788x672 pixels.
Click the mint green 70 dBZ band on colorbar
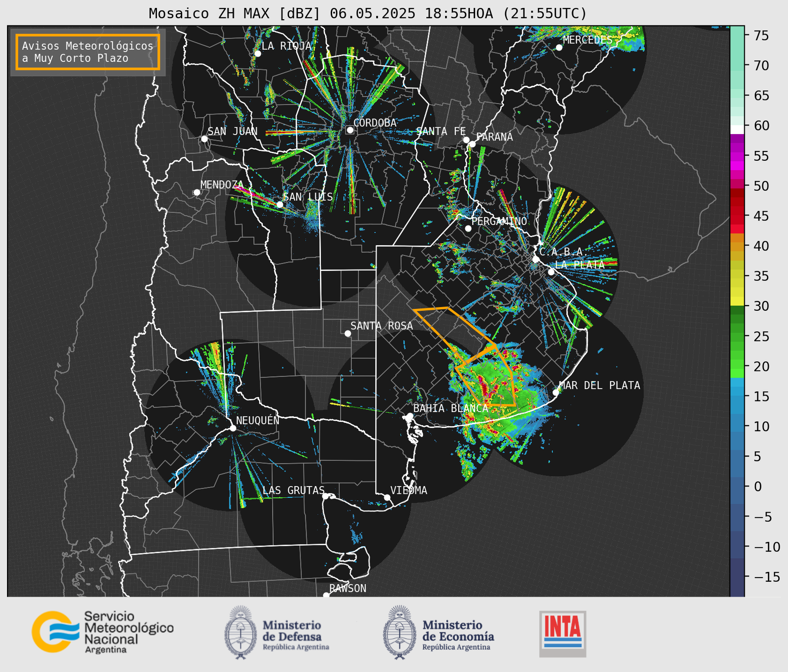click(x=737, y=65)
